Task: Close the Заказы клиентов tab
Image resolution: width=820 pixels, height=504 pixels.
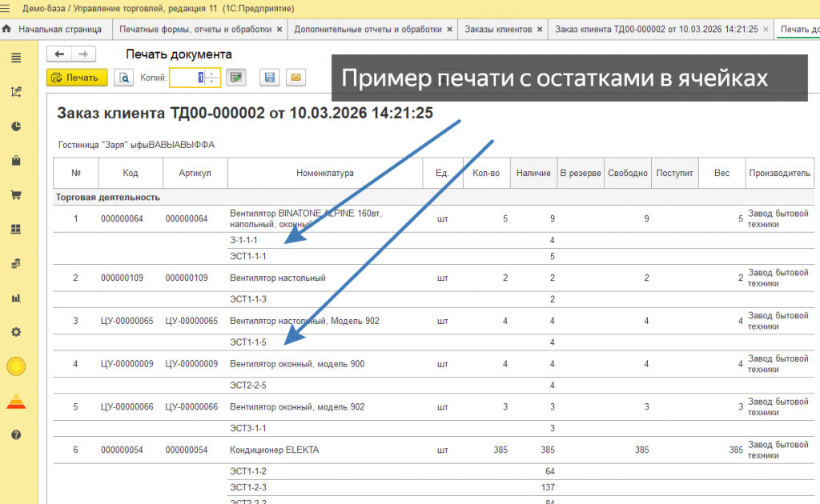Action: [540, 30]
